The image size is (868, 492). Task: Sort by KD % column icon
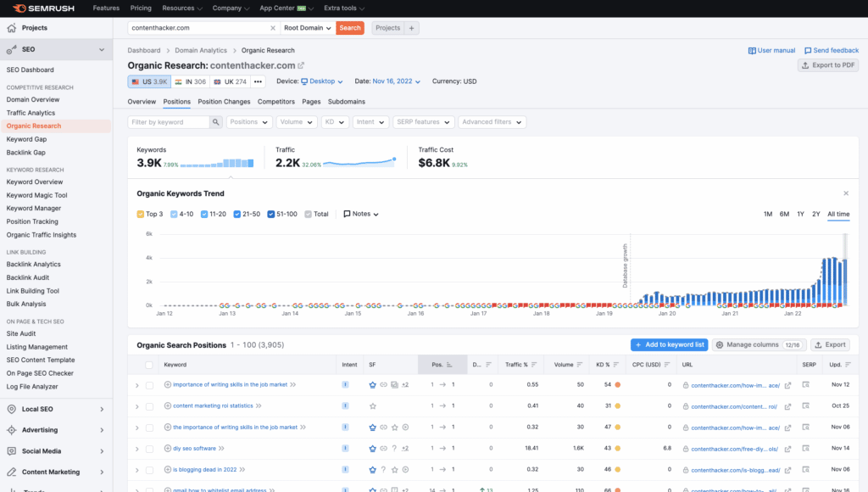pos(616,365)
